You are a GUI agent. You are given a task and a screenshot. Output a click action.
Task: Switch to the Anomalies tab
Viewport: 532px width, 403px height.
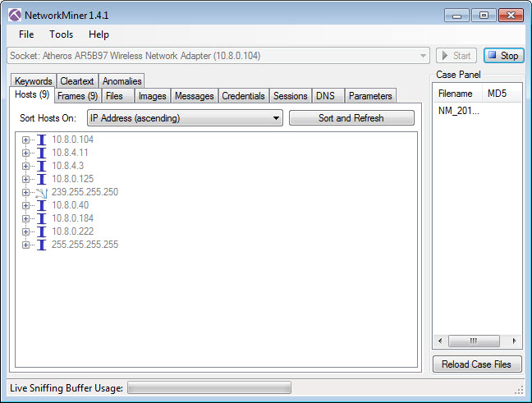coord(122,81)
